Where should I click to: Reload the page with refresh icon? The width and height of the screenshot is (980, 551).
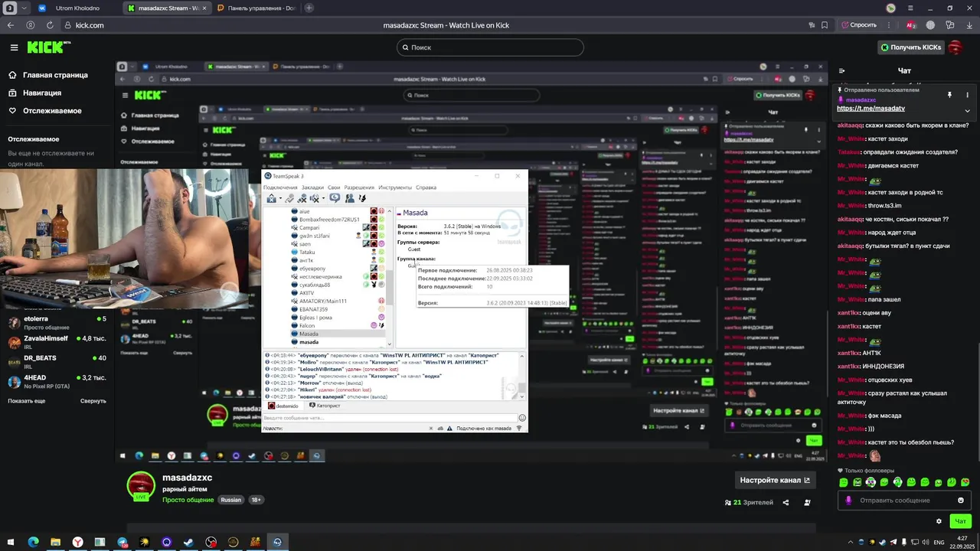point(51,25)
